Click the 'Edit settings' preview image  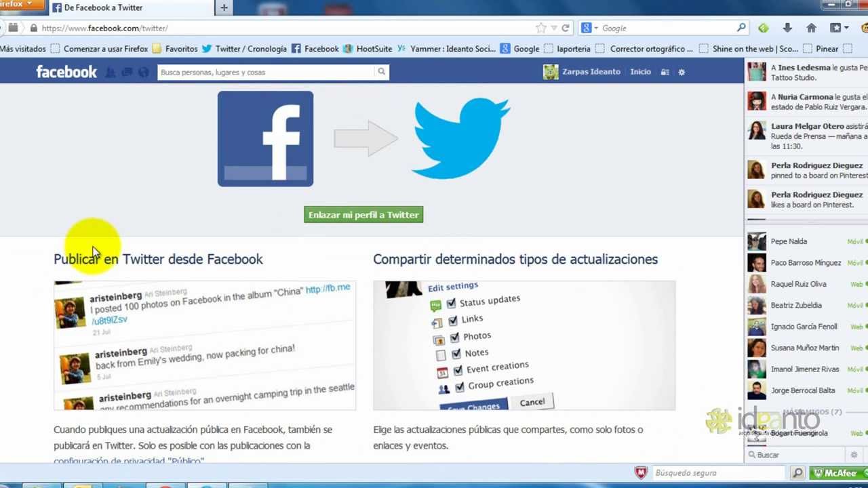[x=524, y=345]
